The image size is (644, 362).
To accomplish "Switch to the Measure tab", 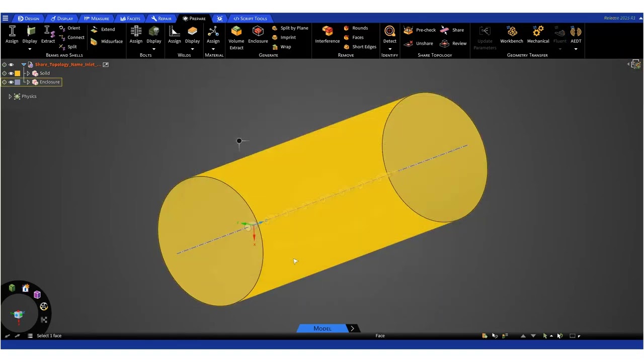I will 97,19.
